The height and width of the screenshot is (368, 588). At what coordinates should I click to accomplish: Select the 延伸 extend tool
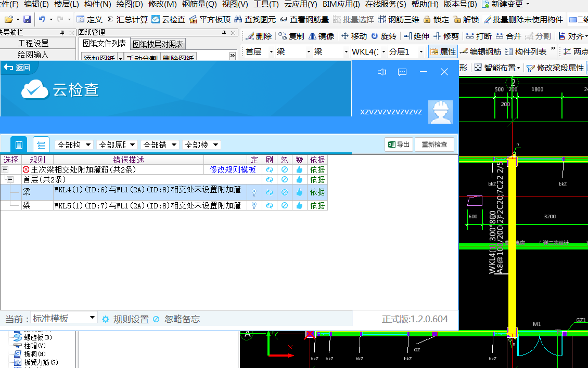click(x=416, y=36)
